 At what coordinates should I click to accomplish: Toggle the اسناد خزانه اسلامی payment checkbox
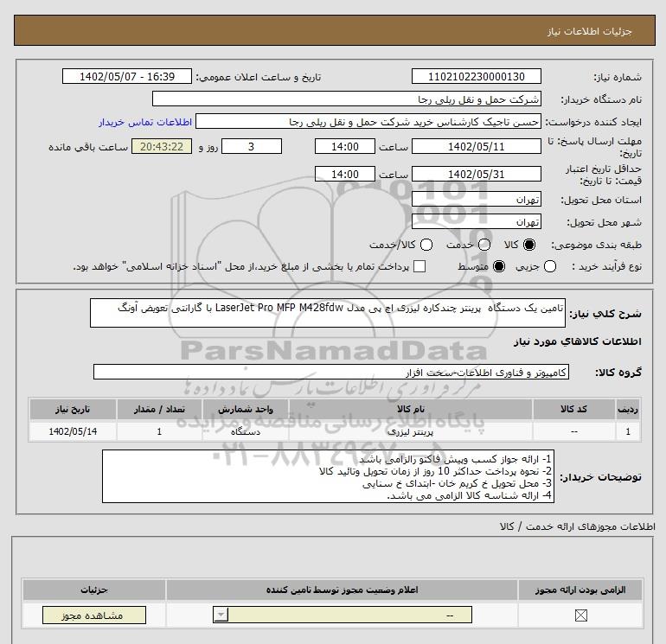coord(419,266)
